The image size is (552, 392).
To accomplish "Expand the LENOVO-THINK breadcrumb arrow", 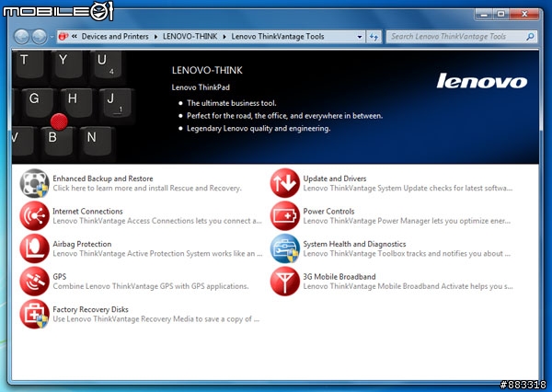I will 224,37.
